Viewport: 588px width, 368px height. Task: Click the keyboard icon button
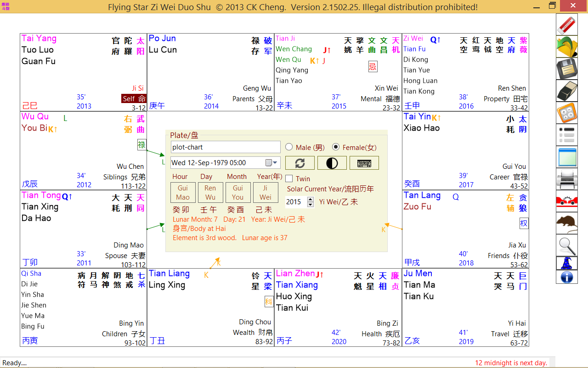[364, 163]
